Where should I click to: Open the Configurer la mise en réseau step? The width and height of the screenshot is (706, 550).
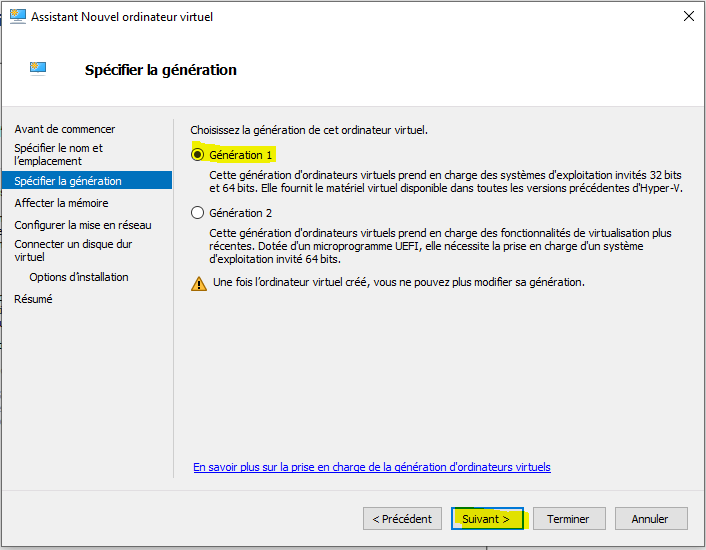(x=83, y=225)
